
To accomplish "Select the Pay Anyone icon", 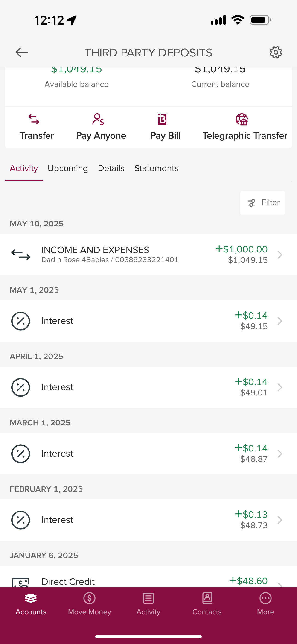I will [98, 119].
